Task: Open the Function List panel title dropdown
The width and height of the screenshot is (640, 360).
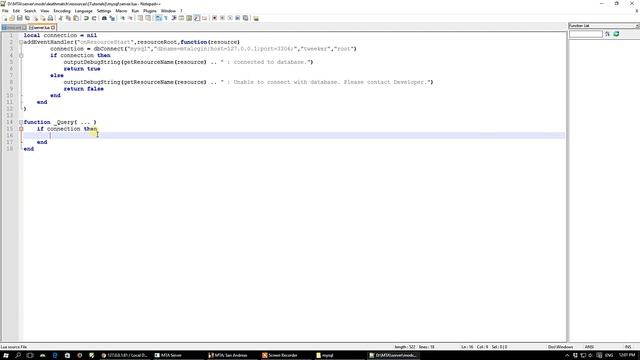Action: coord(637,26)
